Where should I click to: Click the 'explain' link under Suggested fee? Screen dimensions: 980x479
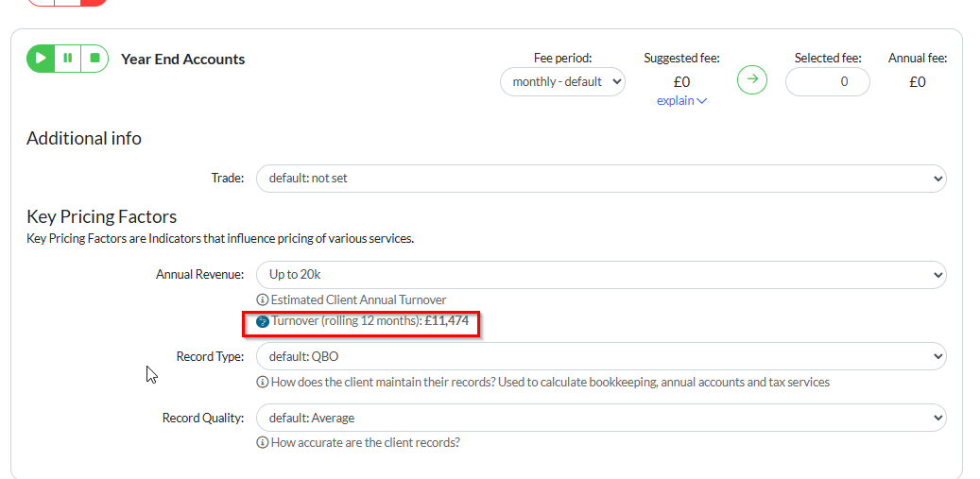pyautogui.click(x=681, y=101)
